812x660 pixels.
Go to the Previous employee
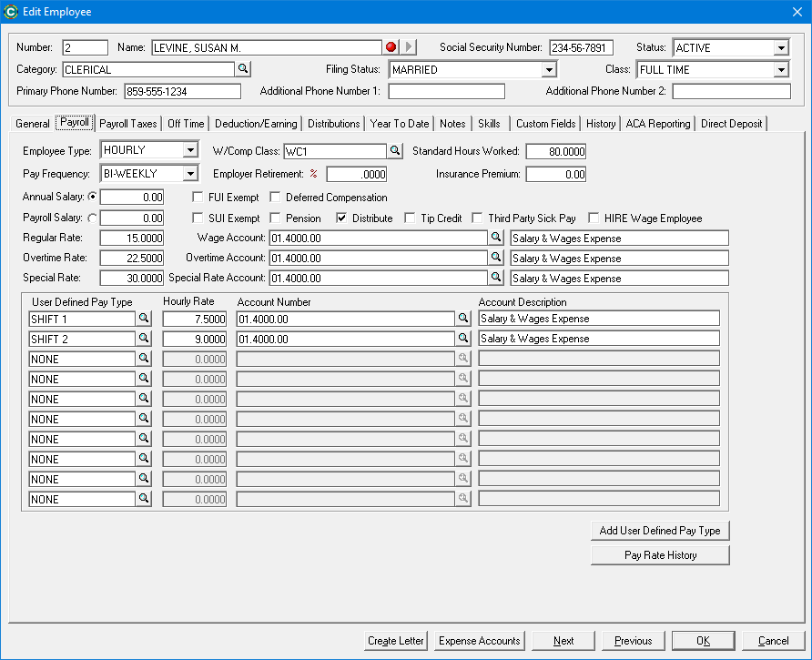click(633, 641)
